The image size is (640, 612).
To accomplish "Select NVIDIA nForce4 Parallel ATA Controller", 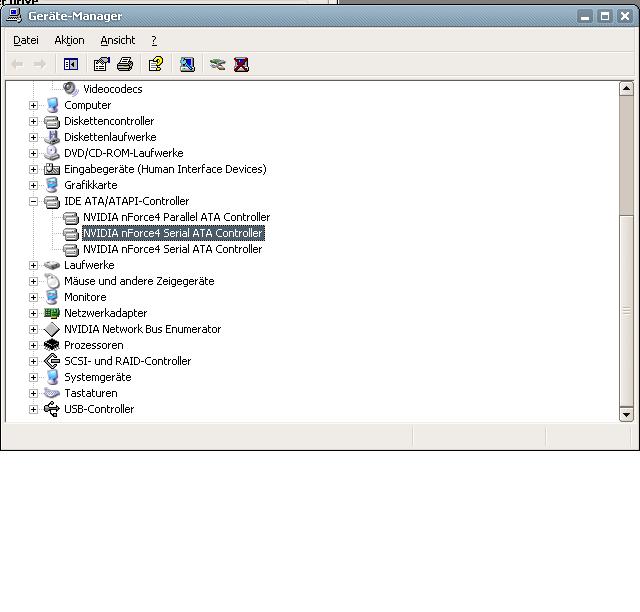I will tap(176, 217).
